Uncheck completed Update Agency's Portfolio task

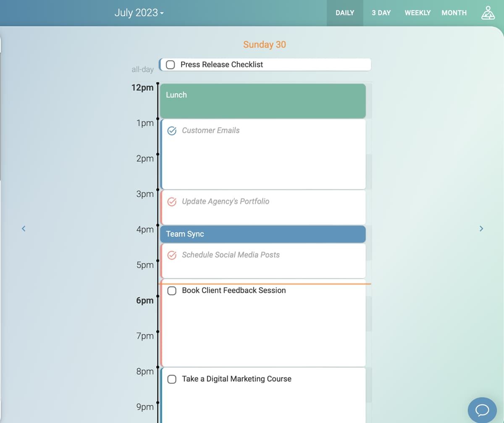(172, 201)
